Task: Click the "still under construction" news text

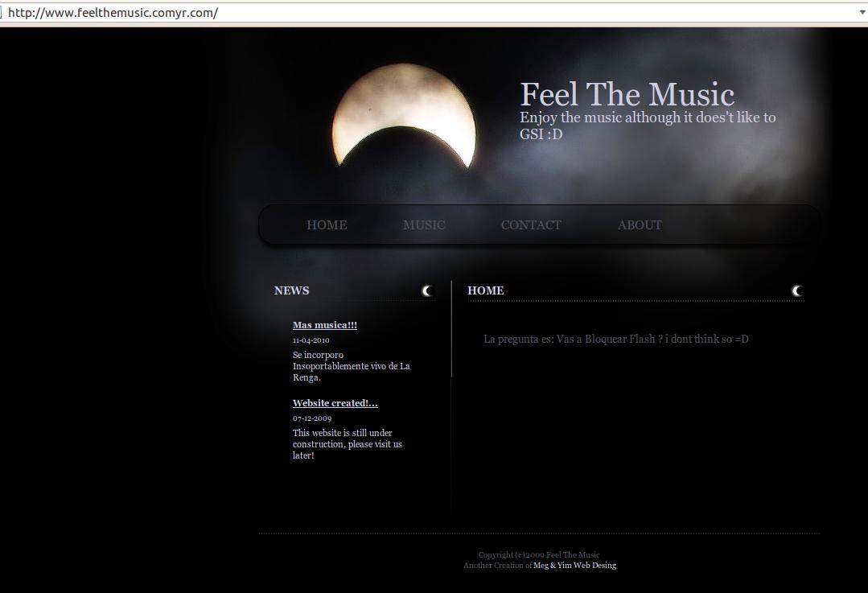Action: [347, 444]
